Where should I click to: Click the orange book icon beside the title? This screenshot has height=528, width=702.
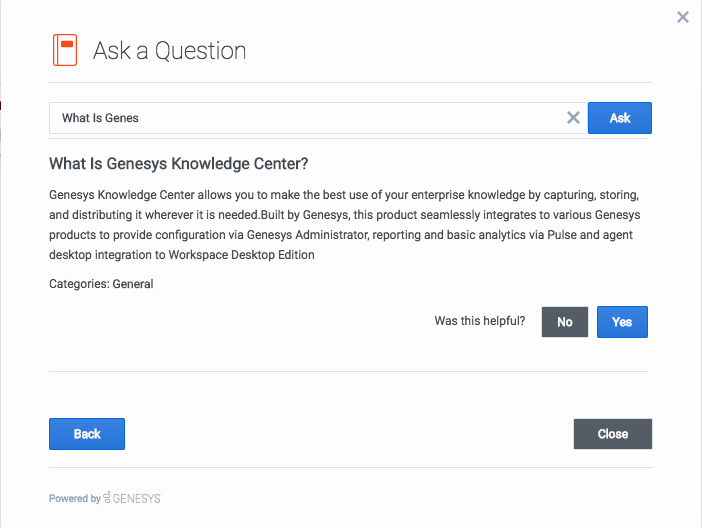point(65,50)
